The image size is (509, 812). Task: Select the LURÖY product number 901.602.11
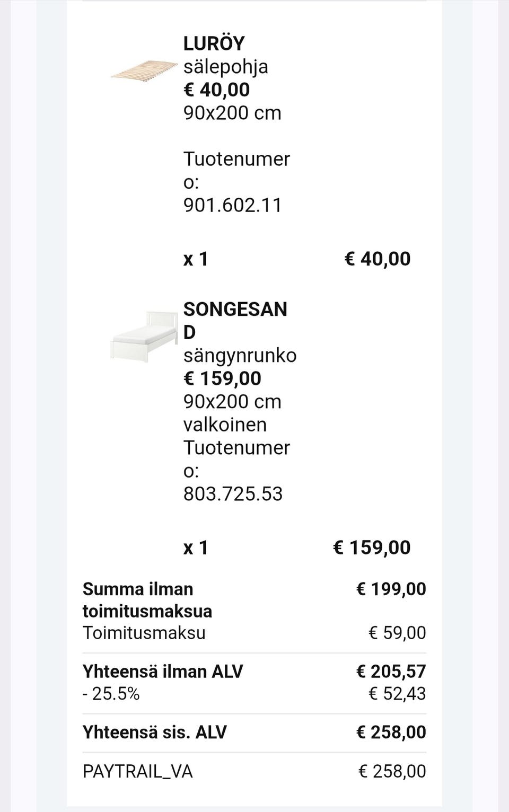233,205
